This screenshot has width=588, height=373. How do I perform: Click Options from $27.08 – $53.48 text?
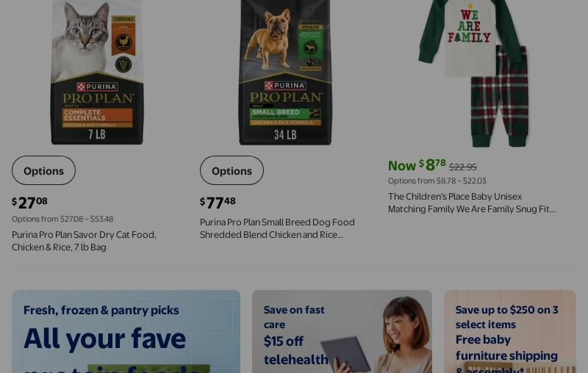pos(62,219)
